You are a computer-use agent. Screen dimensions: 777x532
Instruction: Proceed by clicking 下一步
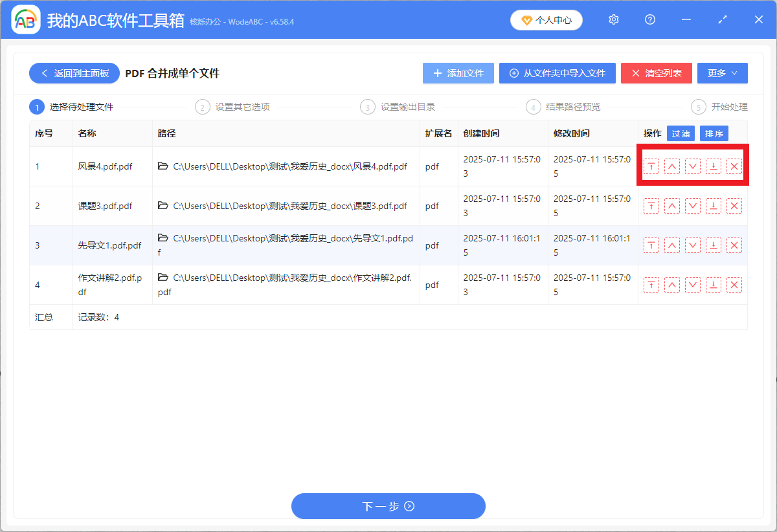[x=388, y=506]
